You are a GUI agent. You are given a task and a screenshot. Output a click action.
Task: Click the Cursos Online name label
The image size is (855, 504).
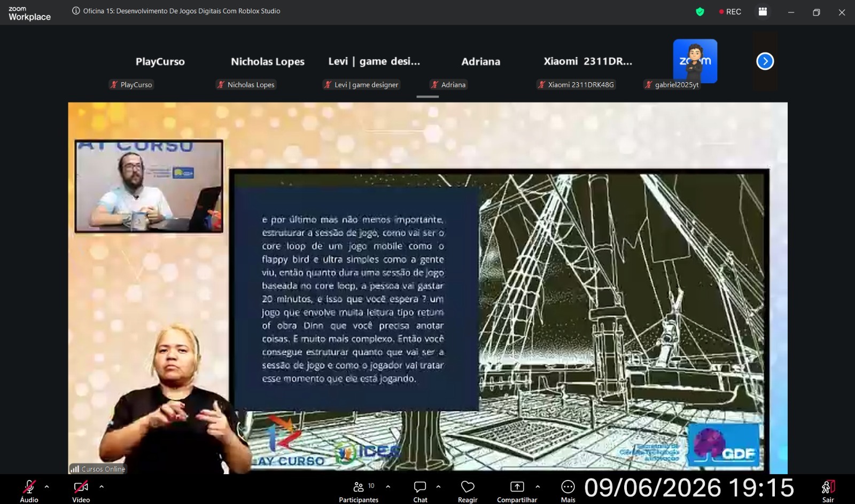103,469
